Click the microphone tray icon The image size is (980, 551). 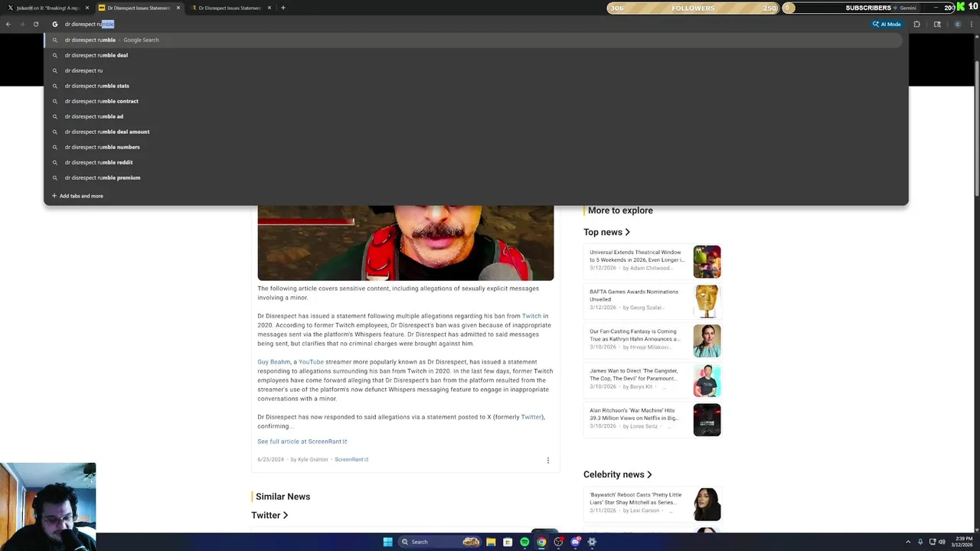point(920,542)
